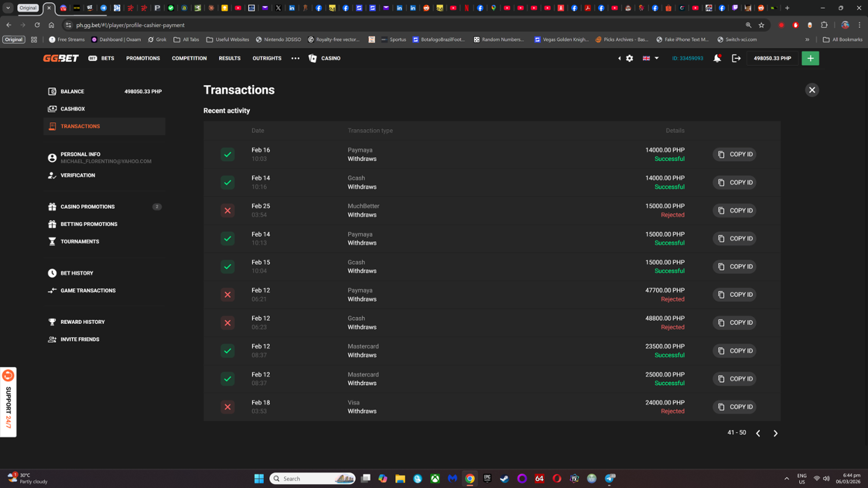Click the green plus deposit button
The height and width of the screenshot is (488, 868).
click(810, 58)
